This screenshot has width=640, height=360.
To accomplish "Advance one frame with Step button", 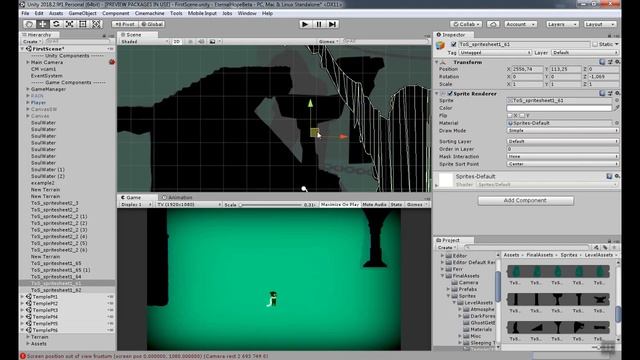I will [x=333, y=24].
